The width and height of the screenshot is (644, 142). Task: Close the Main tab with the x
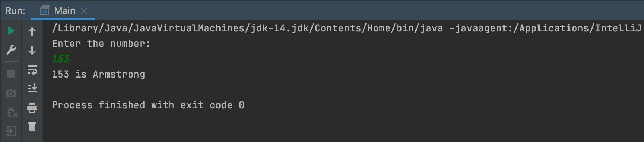pos(84,11)
